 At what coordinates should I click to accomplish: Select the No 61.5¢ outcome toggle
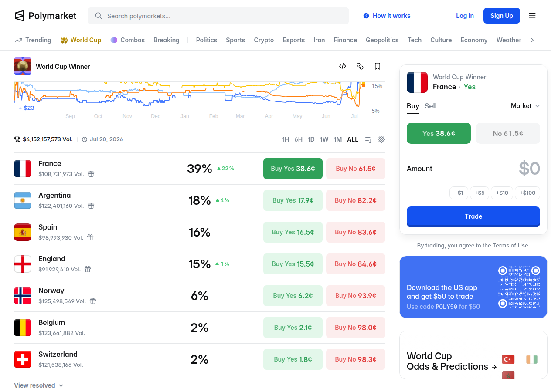coord(508,133)
